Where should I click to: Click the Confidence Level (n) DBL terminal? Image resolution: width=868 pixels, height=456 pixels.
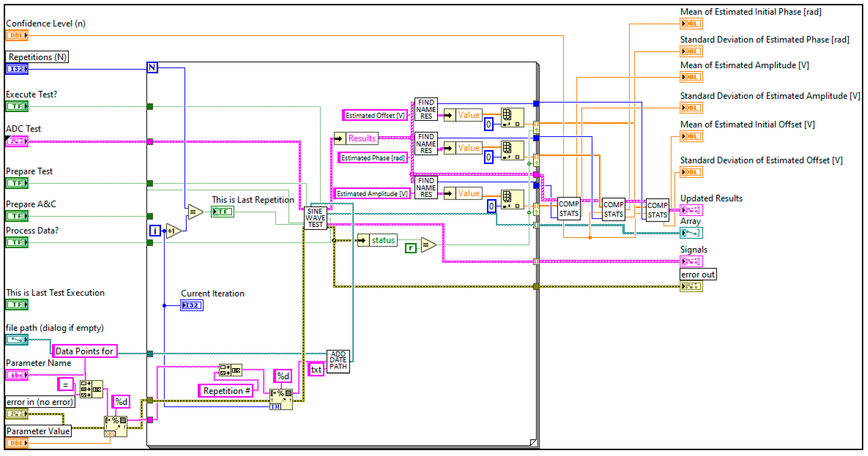coord(17,35)
